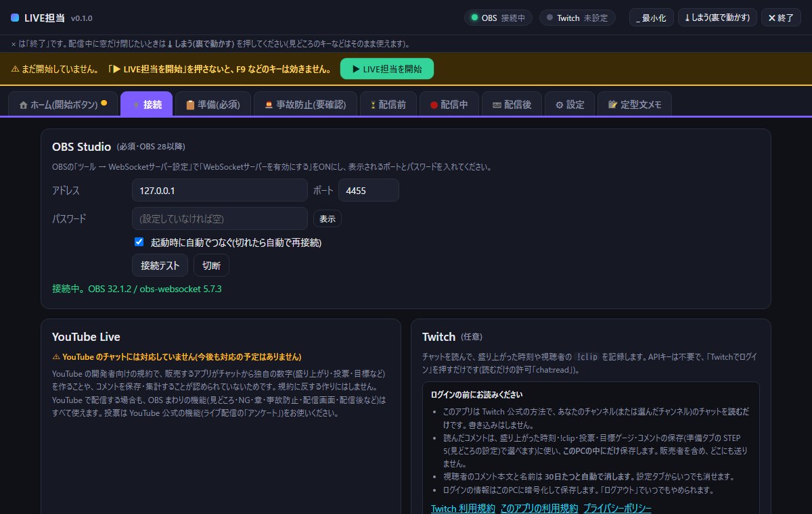The width and height of the screenshot is (812, 514).
Task: Open このアプリの利用規約 link
Action: click(x=539, y=509)
